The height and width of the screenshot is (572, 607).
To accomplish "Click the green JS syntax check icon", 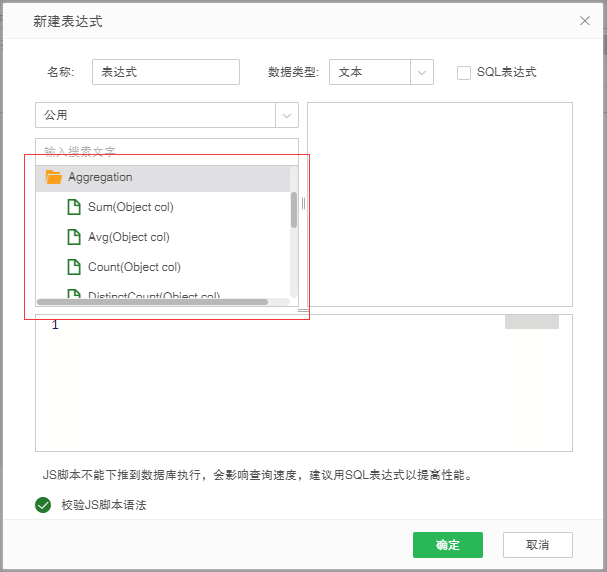I will (x=43, y=505).
